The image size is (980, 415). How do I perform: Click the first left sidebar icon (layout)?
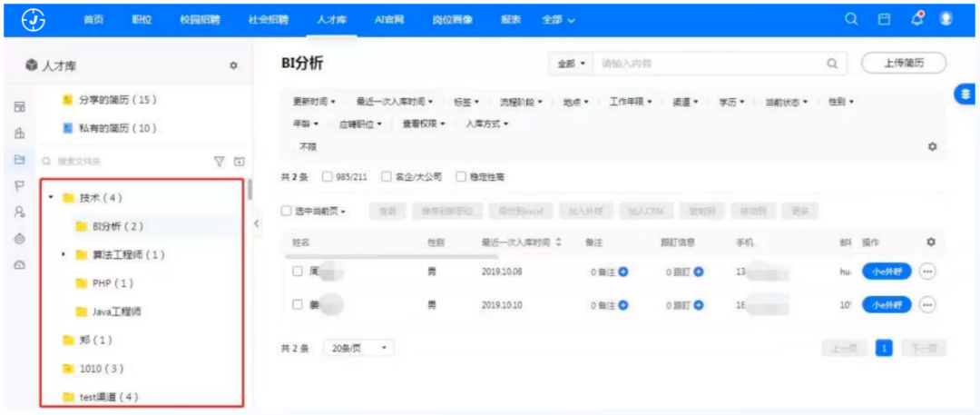point(19,107)
